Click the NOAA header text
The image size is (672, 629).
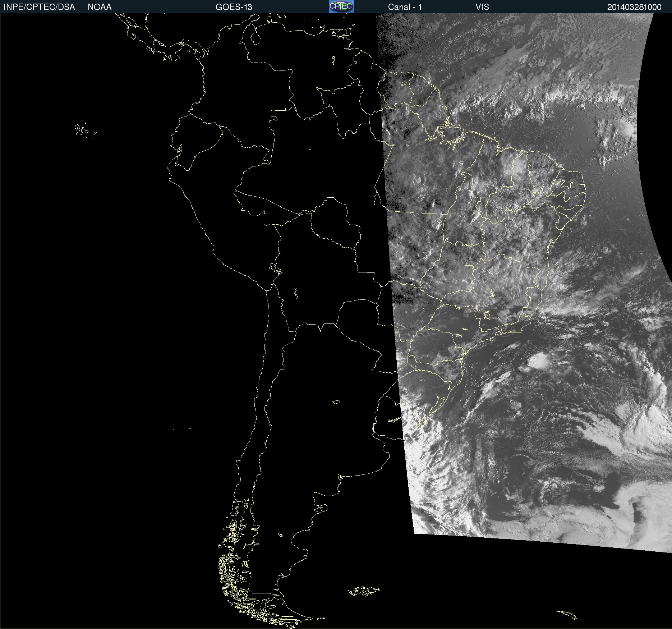click(x=100, y=7)
